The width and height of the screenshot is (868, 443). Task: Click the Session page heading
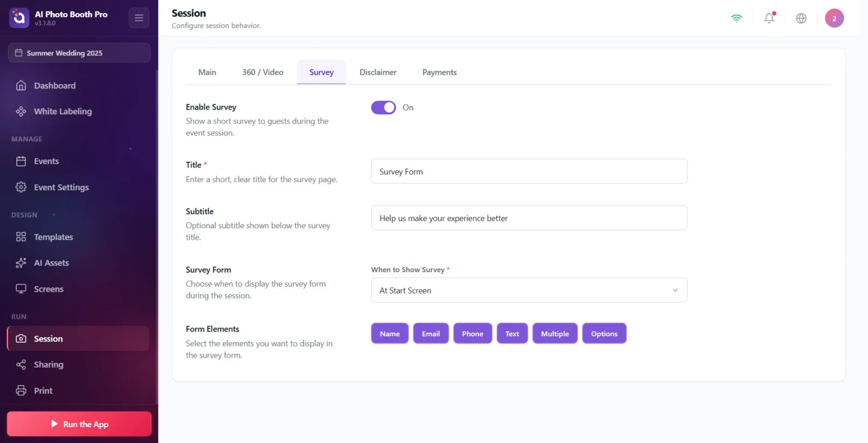[189, 13]
